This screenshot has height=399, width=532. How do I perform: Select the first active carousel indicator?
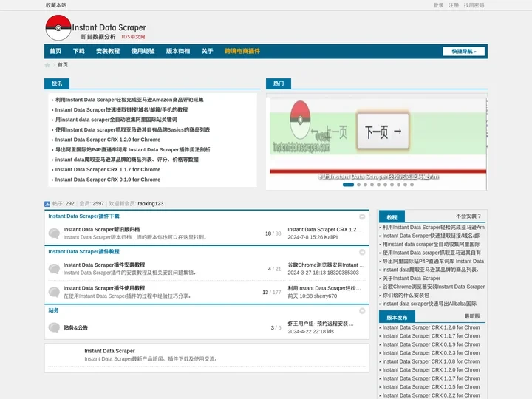pyautogui.click(x=349, y=185)
